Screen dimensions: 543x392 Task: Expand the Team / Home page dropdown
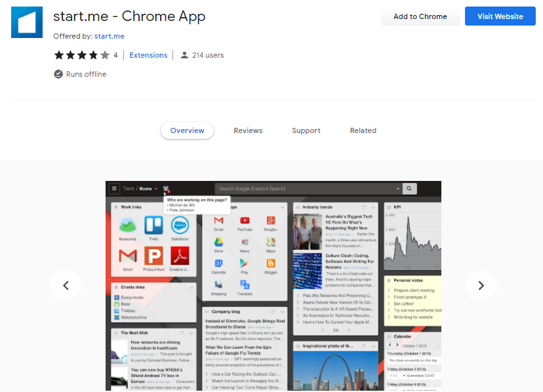click(155, 189)
